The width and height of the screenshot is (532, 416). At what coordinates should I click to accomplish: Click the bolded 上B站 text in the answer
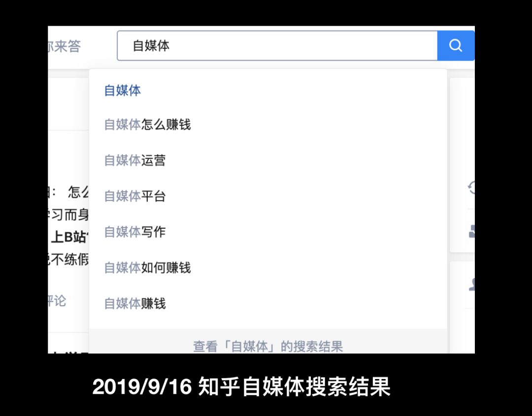(x=69, y=237)
